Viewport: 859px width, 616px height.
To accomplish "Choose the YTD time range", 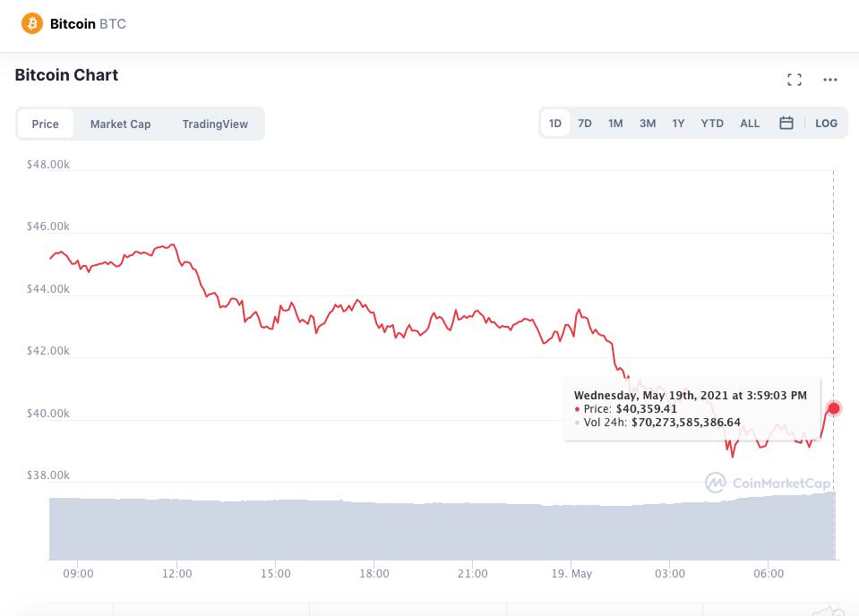I will tap(712, 124).
